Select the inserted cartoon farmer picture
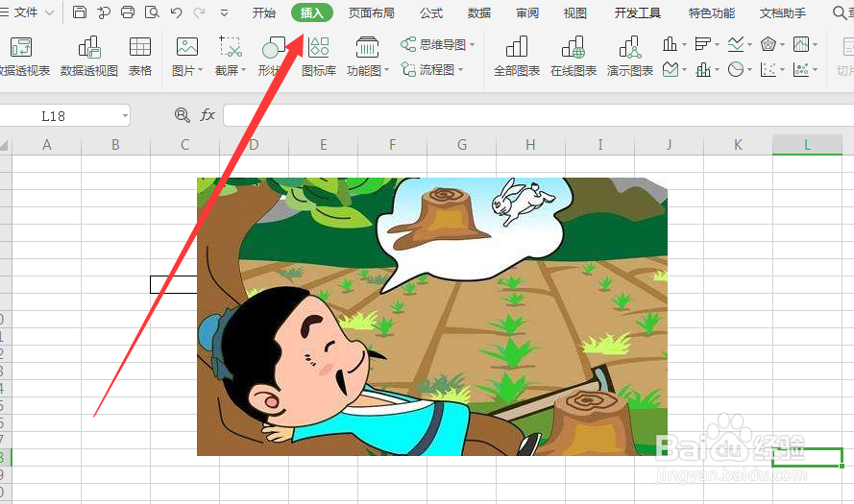This screenshot has height=504, width=854. click(x=432, y=316)
